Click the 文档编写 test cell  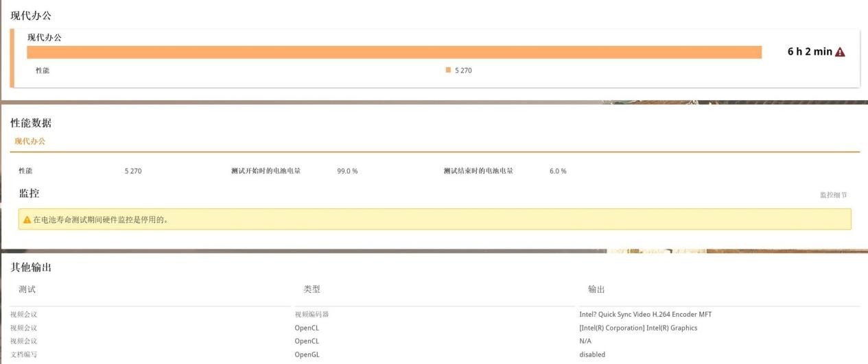[x=23, y=354]
